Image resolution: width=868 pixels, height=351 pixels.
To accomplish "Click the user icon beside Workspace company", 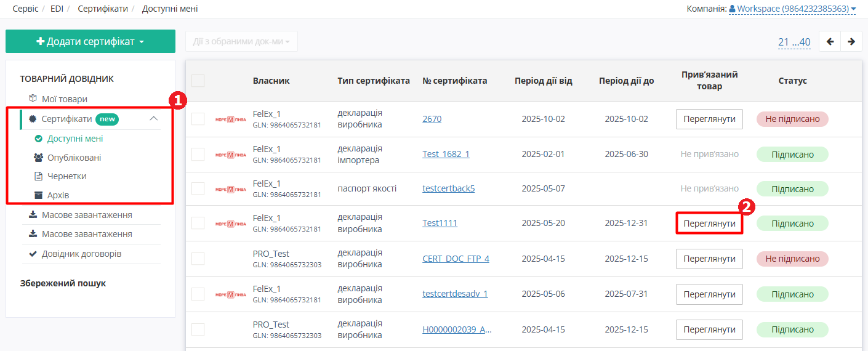I will (x=733, y=9).
